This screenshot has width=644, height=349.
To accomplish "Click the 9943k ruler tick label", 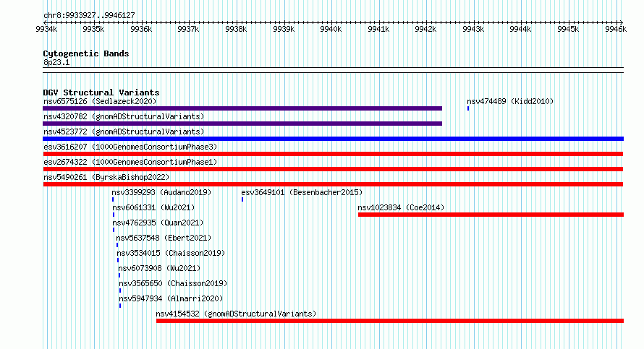I will (x=473, y=29).
